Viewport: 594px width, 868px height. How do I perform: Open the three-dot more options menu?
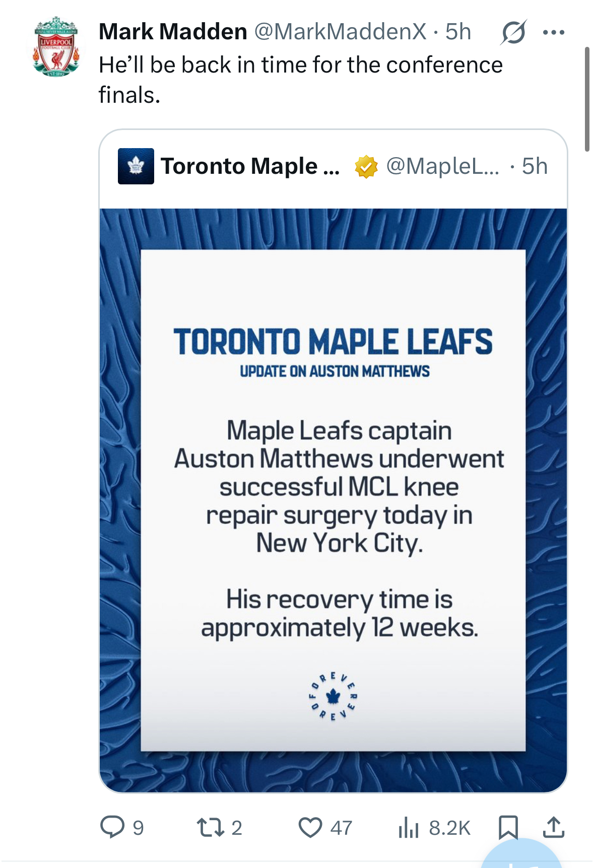tap(554, 33)
